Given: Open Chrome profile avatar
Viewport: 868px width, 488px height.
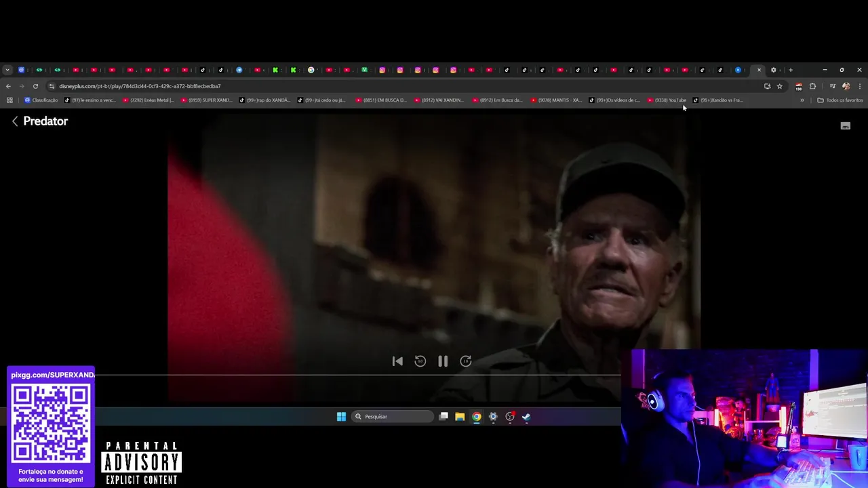Looking at the screenshot, I should (846, 86).
